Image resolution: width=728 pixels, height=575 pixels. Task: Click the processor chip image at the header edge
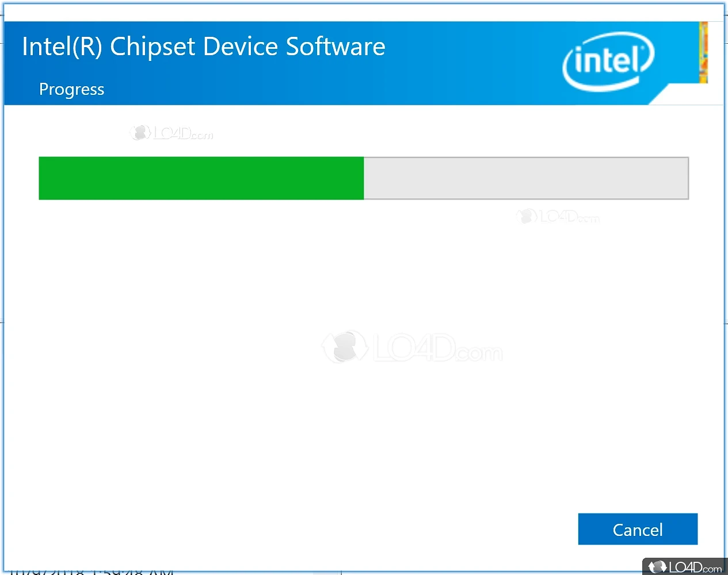tap(703, 52)
